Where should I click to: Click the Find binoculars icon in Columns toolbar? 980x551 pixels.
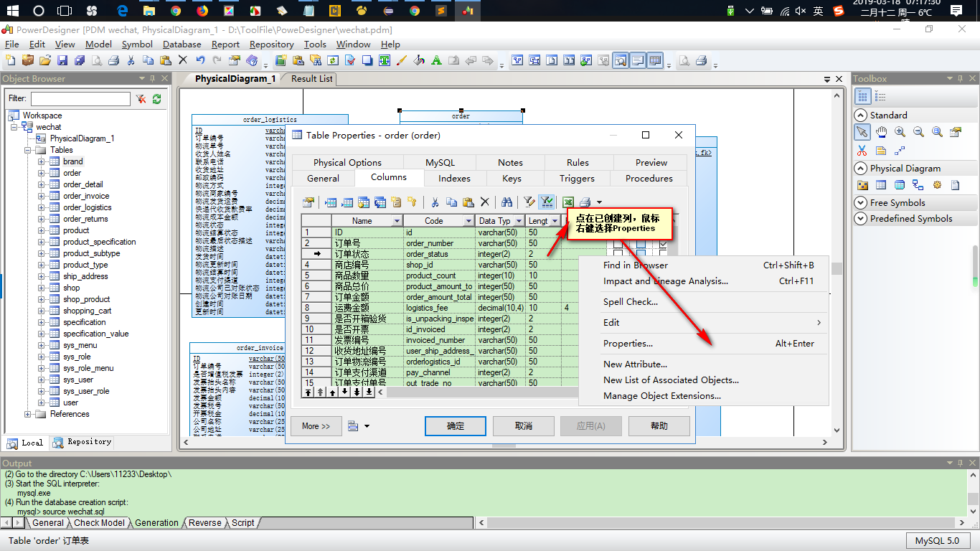[x=507, y=202]
